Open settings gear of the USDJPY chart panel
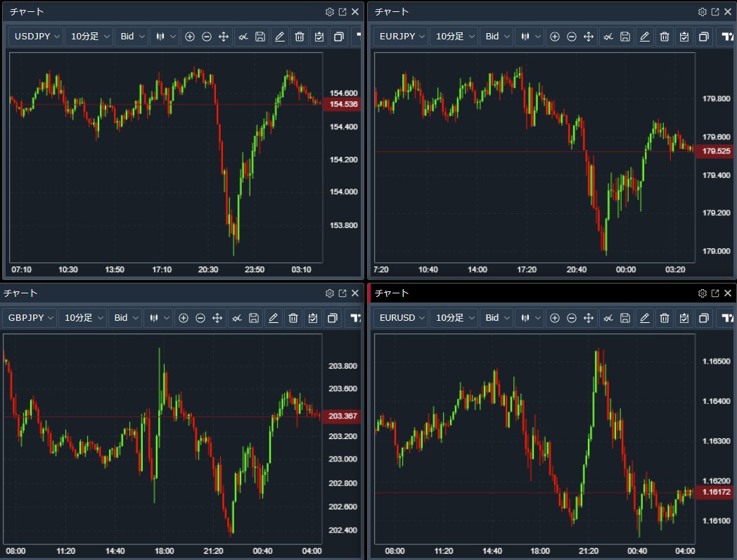This screenshot has height=560, width=737. tap(330, 12)
